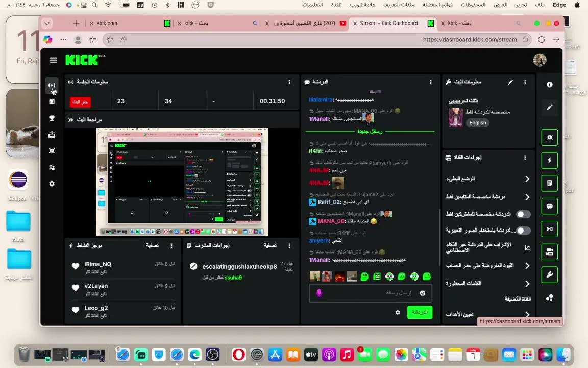Viewport: 588px width, 368px height.
Task: Click the Copilot icon in Edge toolbar
Action: (47, 39)
